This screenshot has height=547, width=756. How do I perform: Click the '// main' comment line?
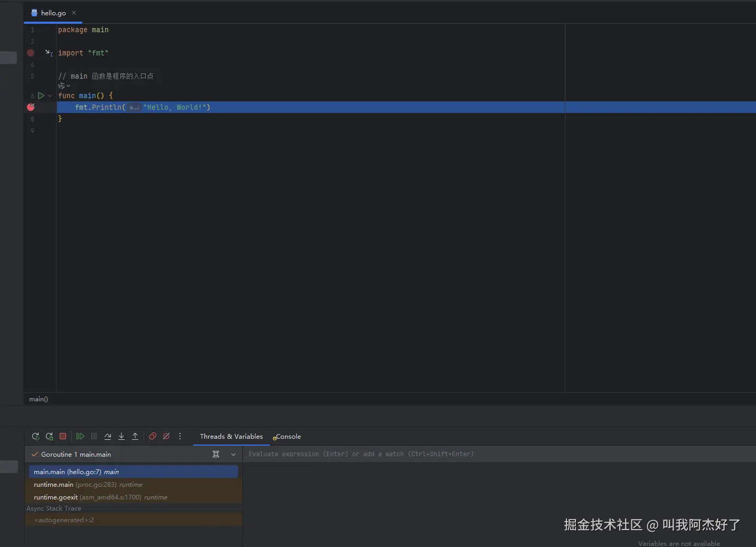(106, 76)
